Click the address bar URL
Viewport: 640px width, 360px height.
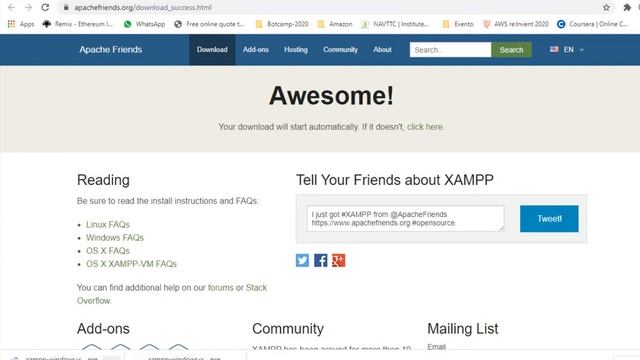click(143, 7)
